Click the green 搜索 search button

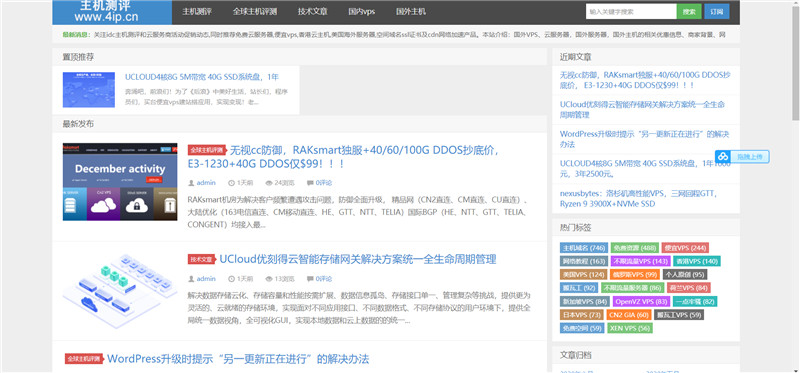tap(689, 11)
